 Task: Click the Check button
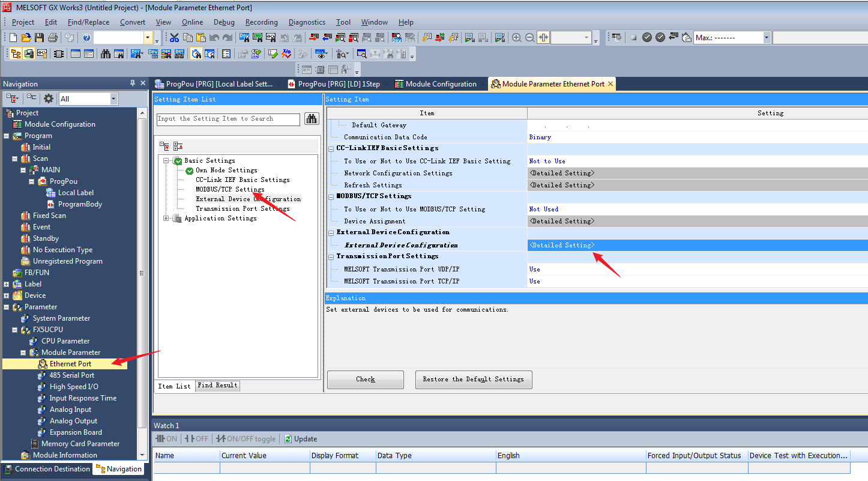[x=366, y=380]
